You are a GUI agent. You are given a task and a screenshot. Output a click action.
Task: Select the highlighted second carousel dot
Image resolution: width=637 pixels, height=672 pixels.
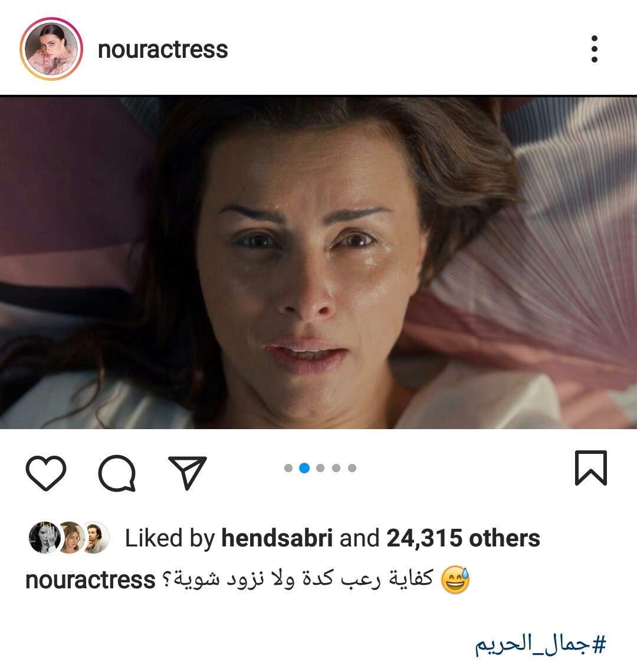[304, 468]
